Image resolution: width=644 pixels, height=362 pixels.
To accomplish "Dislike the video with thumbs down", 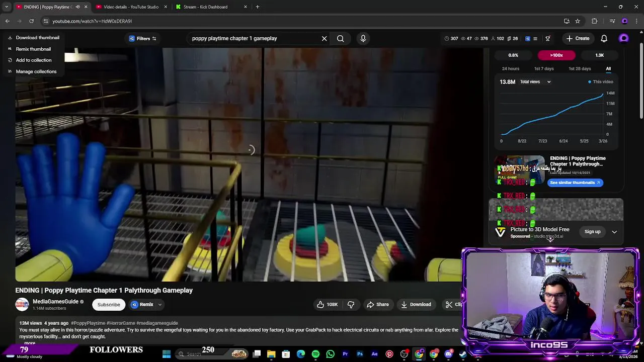I will tap(351, 305).
